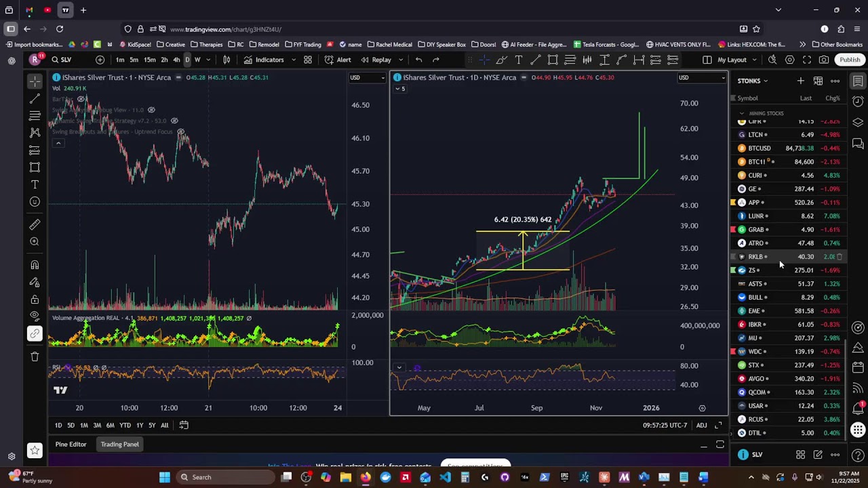Select the W weekly timeframe
This screenshot has width=868, height=488.
[x=197, y=60]
